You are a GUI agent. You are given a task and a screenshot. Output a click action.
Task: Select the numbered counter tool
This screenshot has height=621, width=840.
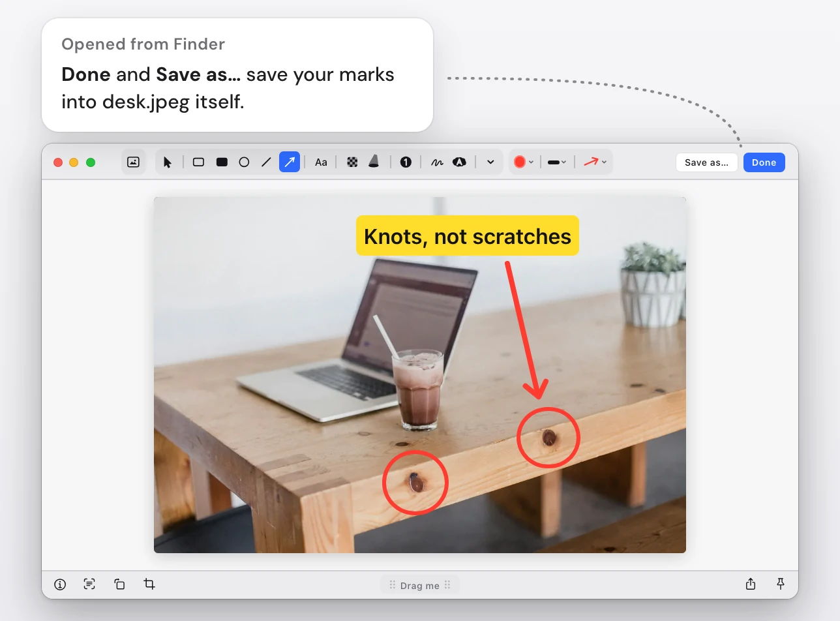(406, 162)
